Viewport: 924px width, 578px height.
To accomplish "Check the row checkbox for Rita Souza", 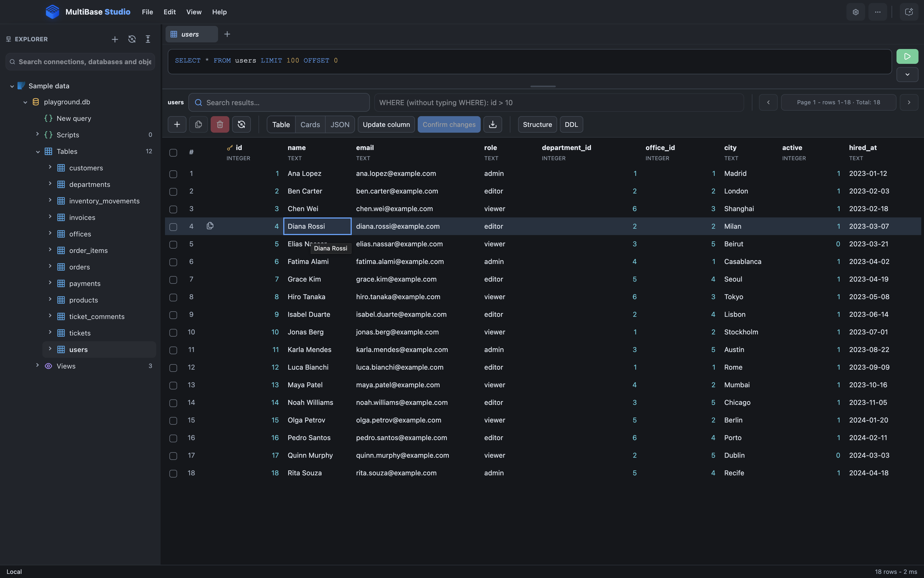I will point(173,473).
